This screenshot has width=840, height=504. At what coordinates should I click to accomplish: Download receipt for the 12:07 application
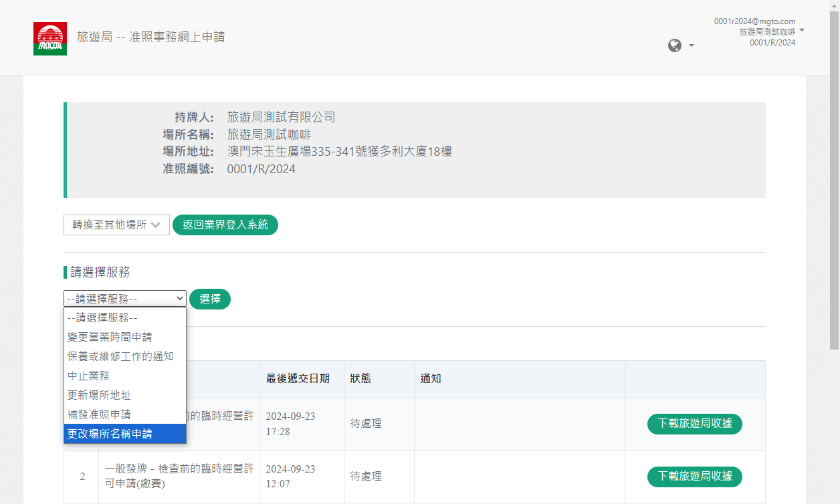(x=694, y=477)
